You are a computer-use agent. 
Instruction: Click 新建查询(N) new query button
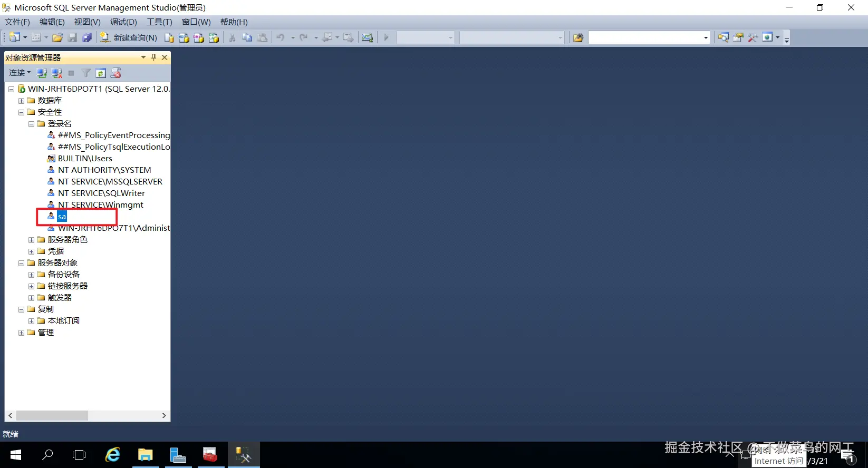[129, 37]
